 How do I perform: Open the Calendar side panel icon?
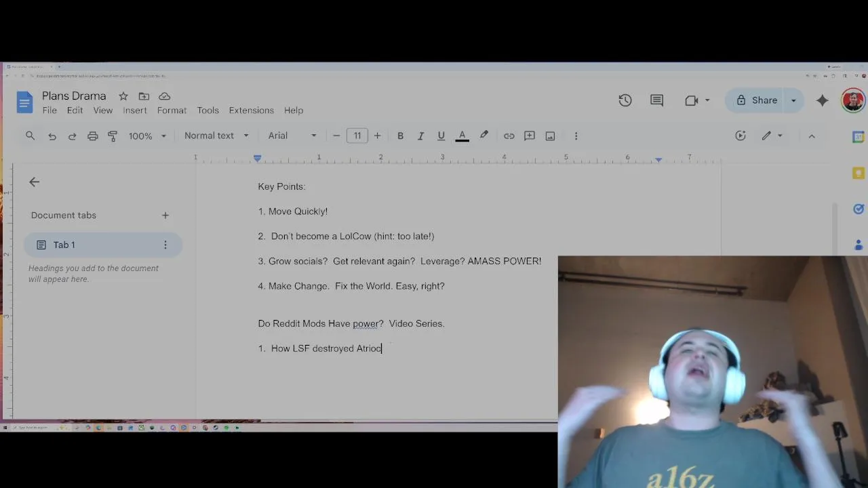(x=859, y=137)
